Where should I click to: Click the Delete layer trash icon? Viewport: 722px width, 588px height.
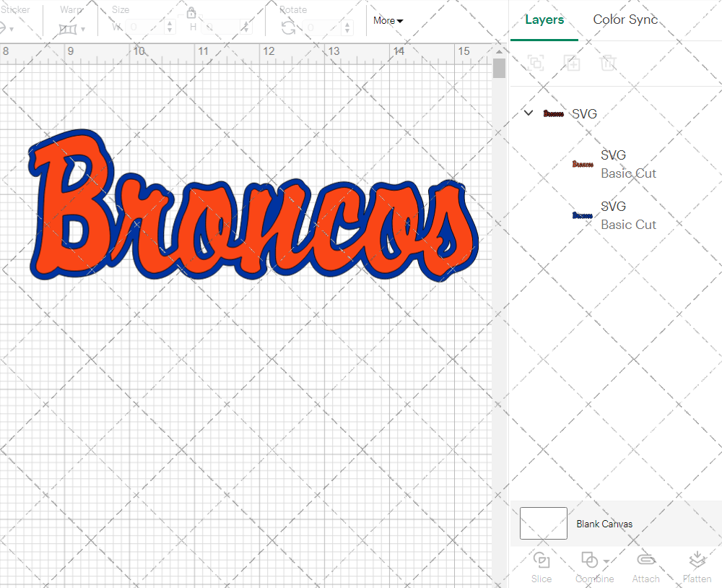click(609, 63)
